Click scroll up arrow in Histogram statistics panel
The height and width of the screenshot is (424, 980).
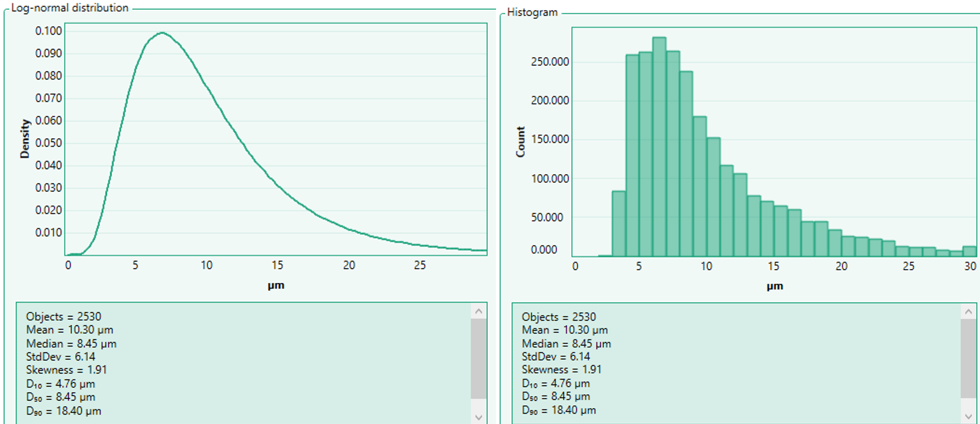[x=968, y=312]
